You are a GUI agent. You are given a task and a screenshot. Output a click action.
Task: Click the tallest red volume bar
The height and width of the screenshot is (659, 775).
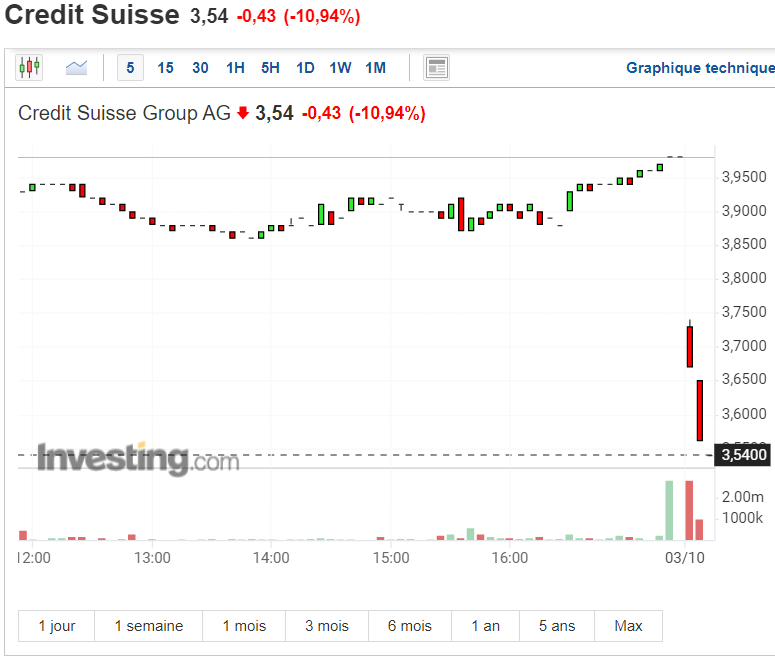click(x=689, y=510)
